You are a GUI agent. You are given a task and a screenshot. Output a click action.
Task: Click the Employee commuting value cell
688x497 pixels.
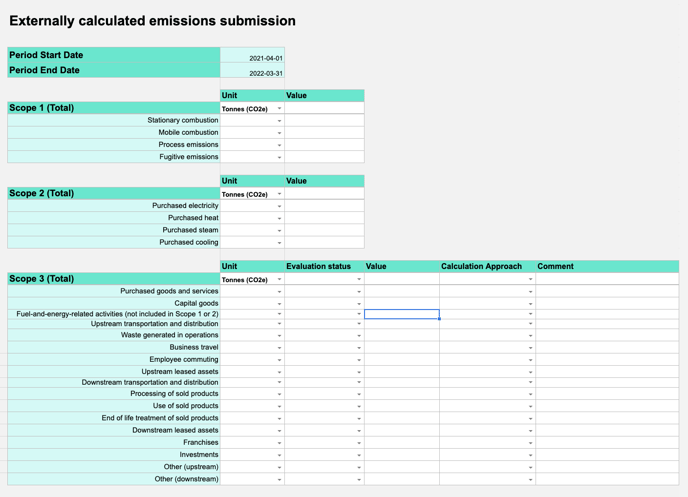(x=402, y=360)
